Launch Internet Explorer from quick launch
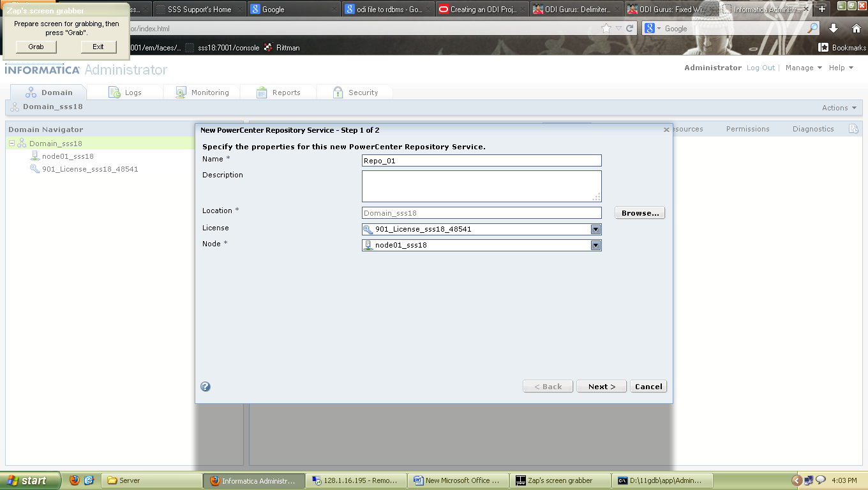868x490 pixels. (89, 480)
